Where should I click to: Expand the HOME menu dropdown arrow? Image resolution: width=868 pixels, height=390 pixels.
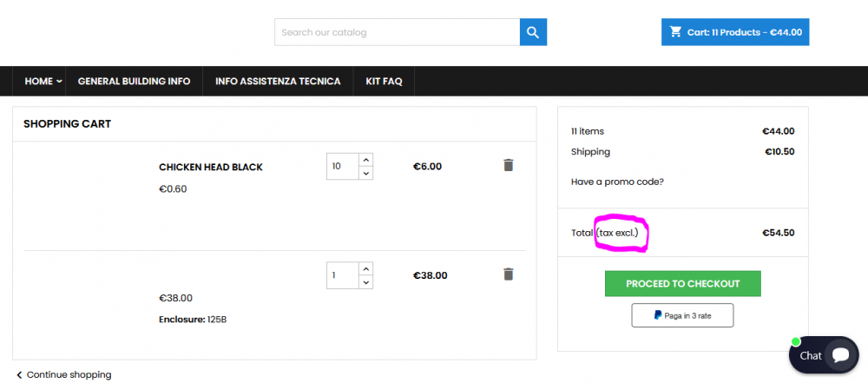(59, 82)
